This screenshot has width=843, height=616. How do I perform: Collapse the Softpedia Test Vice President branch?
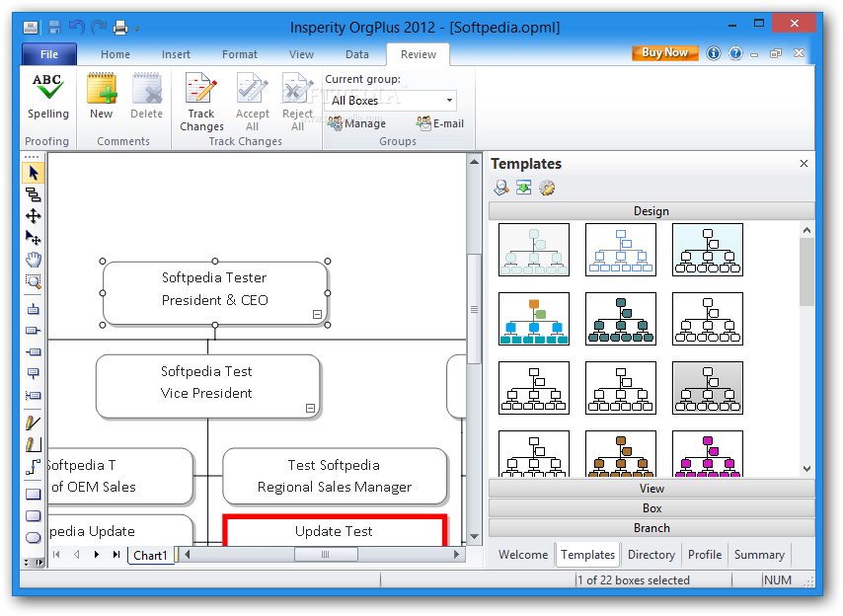point(310,408)
